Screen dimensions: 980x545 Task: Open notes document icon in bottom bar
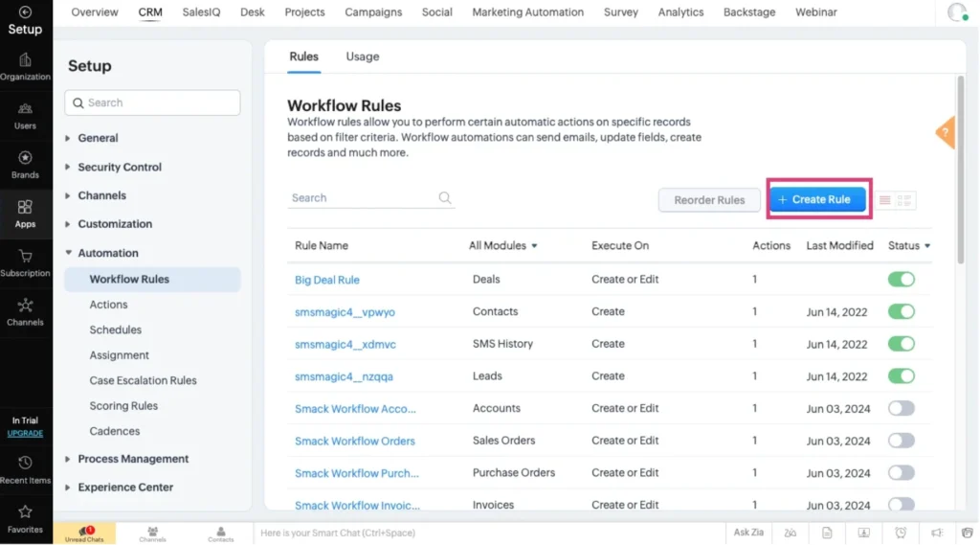point(827,534)
